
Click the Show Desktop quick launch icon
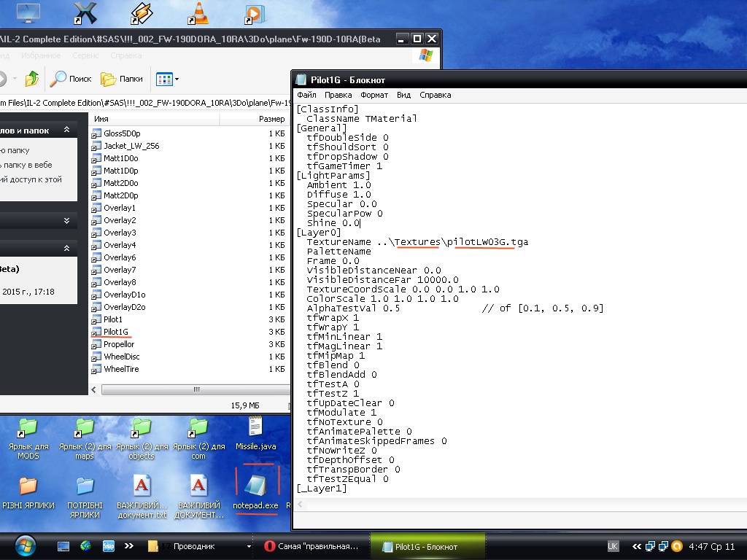(63, 546)
